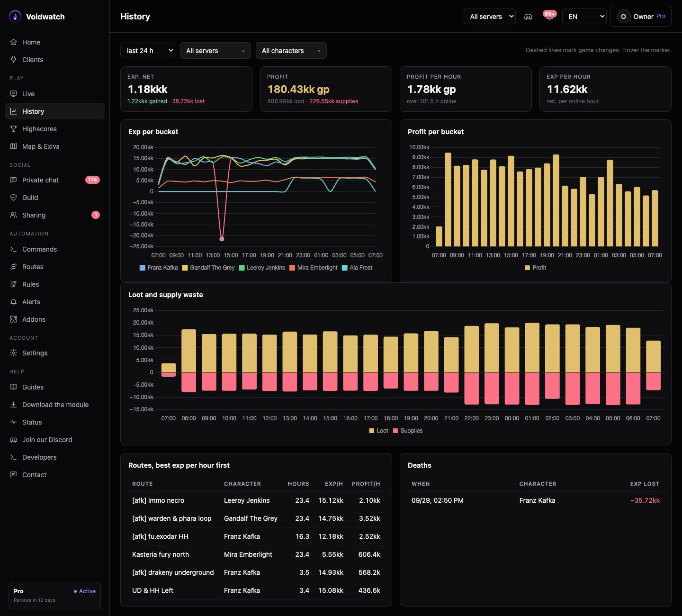Click the ROUTE column header

point(143,484)
